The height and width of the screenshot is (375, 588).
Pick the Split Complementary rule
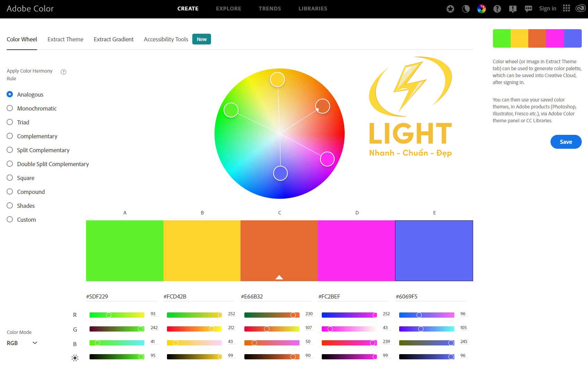pos(38,150)
